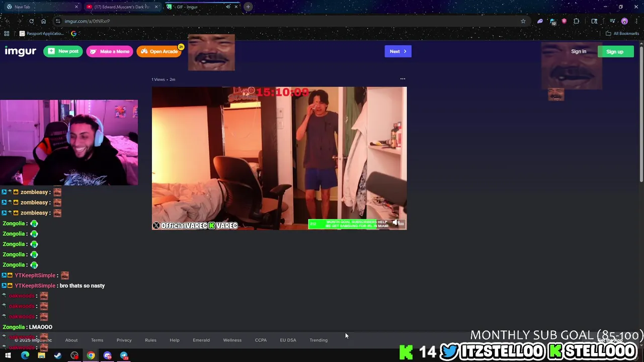Open the Trending footer link
644x362 pixels.
coord(318,340)
